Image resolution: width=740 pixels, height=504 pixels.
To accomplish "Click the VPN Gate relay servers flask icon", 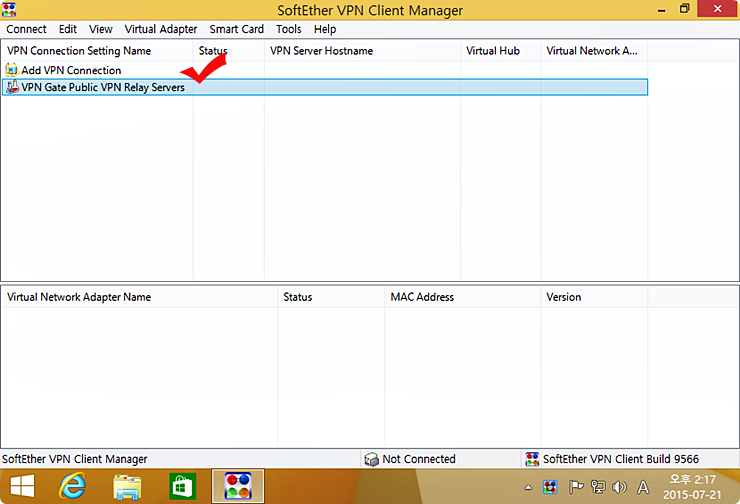I will pyautogui.click(x=12, y=87).
